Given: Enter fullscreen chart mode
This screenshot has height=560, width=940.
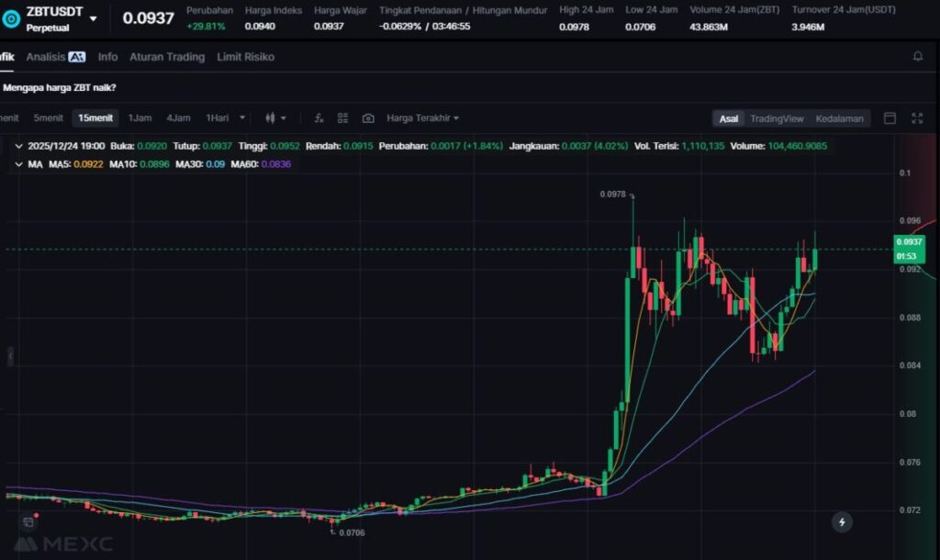Looking at the screenshot, I should coord(916,118).
